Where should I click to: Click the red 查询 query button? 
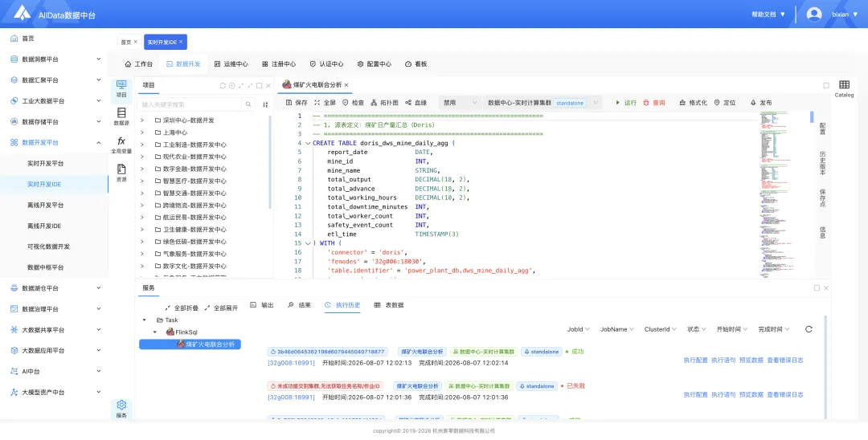pyautogui.click(x=653, y=103)
